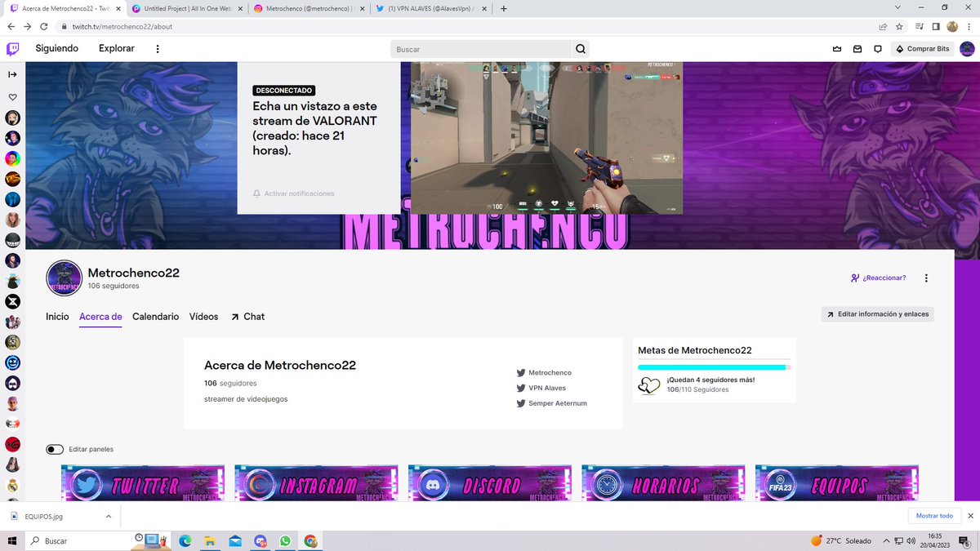This screenshot has width=980, height=551.
Task: Toggle the Editar paneles switch
Action: click(x=55, y=449)
